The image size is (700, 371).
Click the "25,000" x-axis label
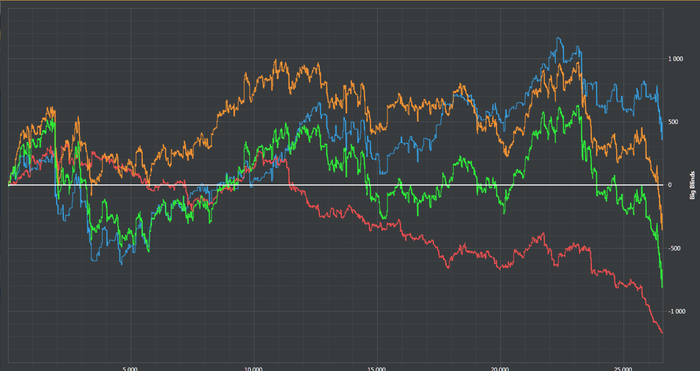623,368
